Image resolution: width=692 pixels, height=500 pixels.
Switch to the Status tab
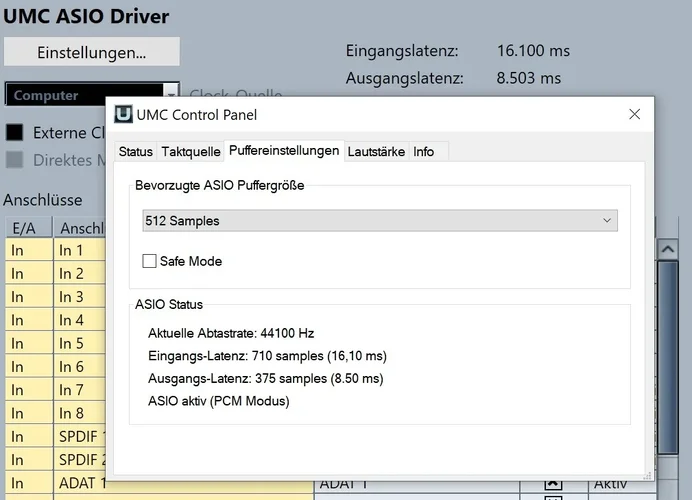click(135, 151)
